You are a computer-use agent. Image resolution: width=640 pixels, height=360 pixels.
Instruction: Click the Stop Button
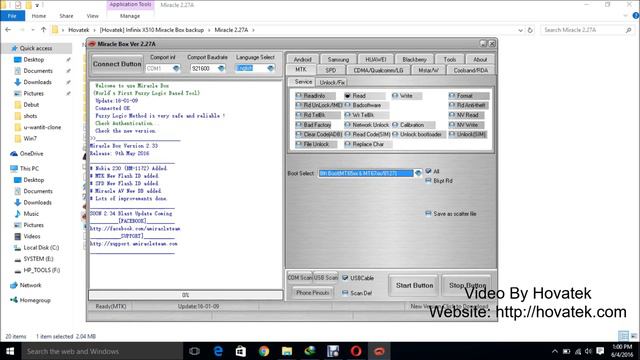click(x=467, y=285)
